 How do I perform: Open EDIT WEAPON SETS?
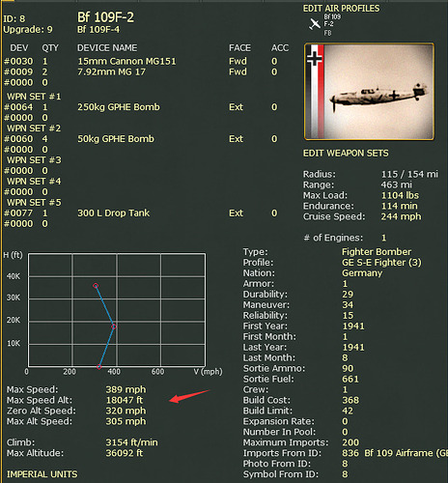pyautogui.click(x=346, y=153)
